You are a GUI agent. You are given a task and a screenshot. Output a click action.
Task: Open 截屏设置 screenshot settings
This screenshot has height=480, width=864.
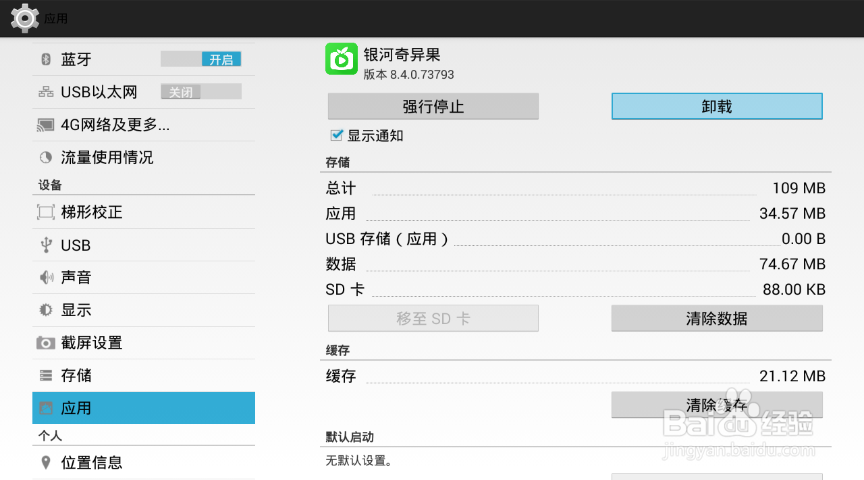(x=143, y=343)
